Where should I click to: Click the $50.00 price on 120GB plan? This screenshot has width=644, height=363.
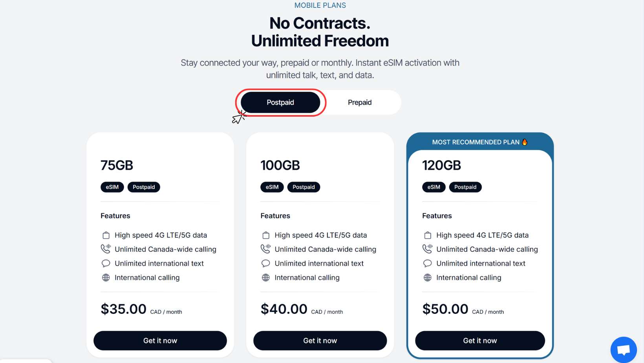click(445, 309)
